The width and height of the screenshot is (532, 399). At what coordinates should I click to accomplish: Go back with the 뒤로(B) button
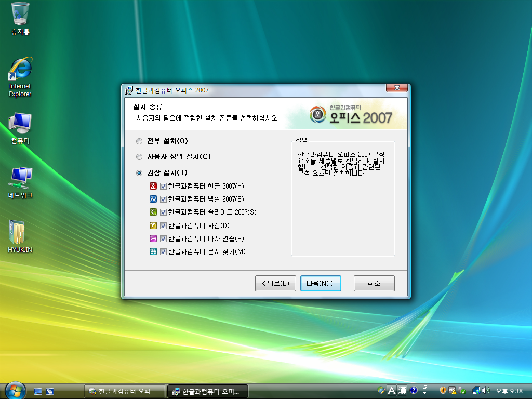click(x=275, y=283)
